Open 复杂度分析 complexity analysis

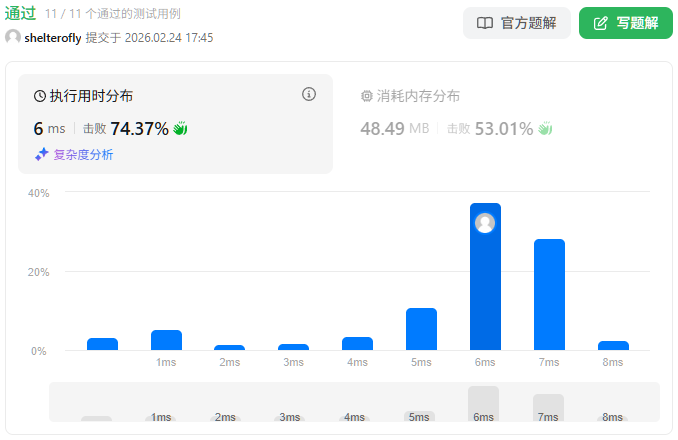(83, 154)
